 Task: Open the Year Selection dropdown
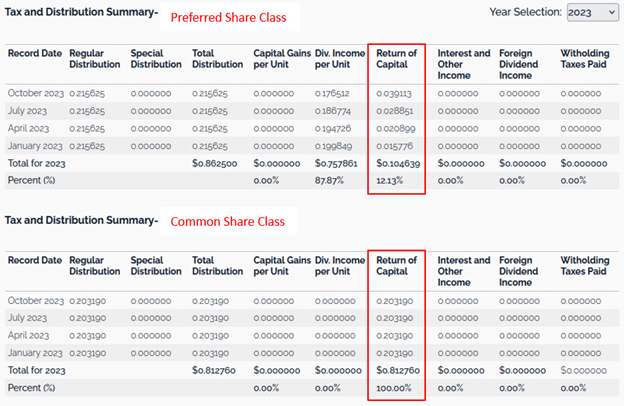click(x=592, y=12)
